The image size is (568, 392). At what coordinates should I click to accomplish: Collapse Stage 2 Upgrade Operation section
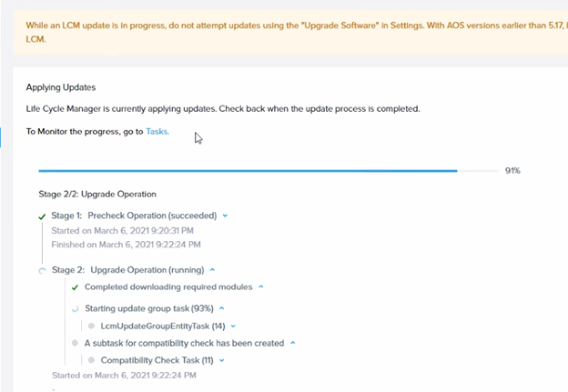[213, 269]
